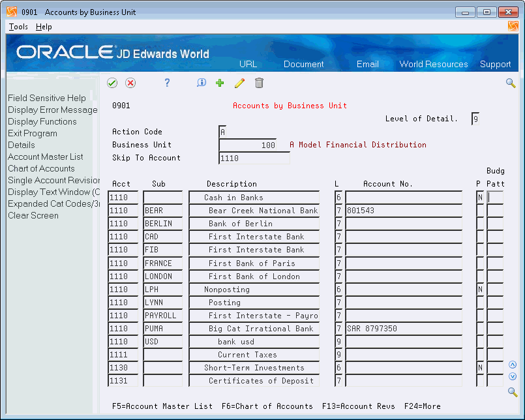This screenshot has height=420, width=525.
Task: Open Chart of Accounts side option
Action: 41,168
